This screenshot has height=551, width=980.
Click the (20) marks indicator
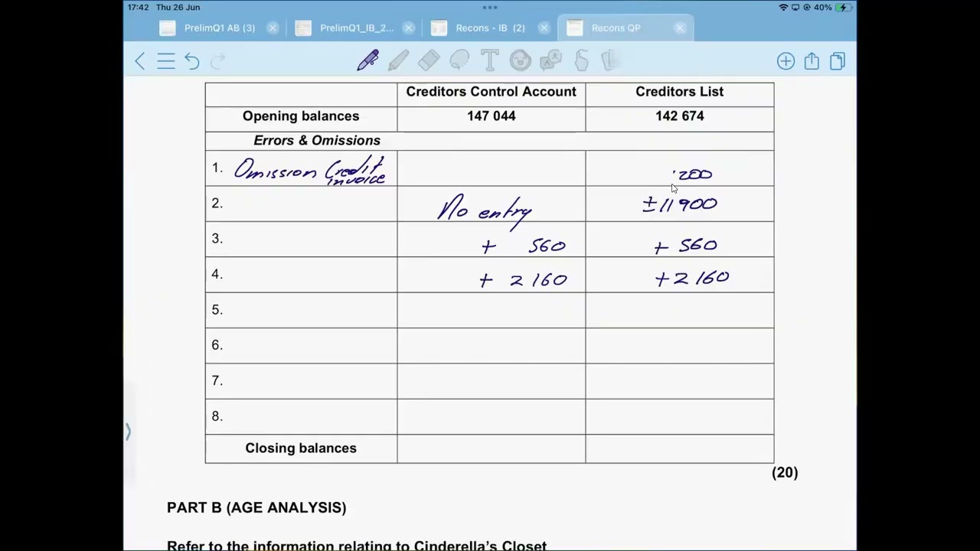pyautogui.click(x=785, y=472)
